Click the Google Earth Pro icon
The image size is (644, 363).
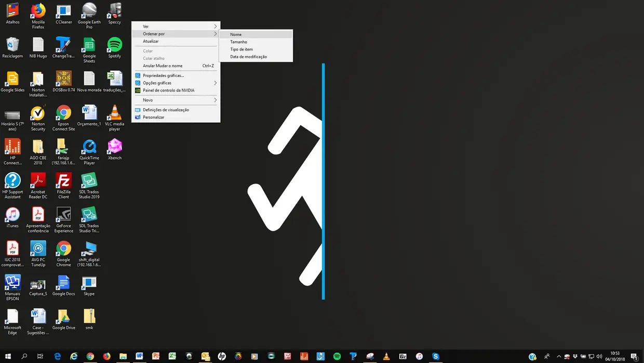pos(89,12)
